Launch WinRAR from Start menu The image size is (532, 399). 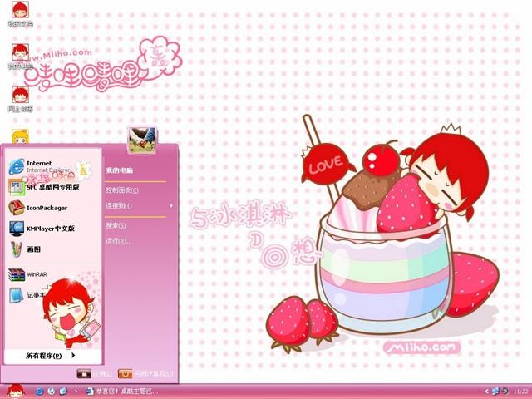[27, 274]
